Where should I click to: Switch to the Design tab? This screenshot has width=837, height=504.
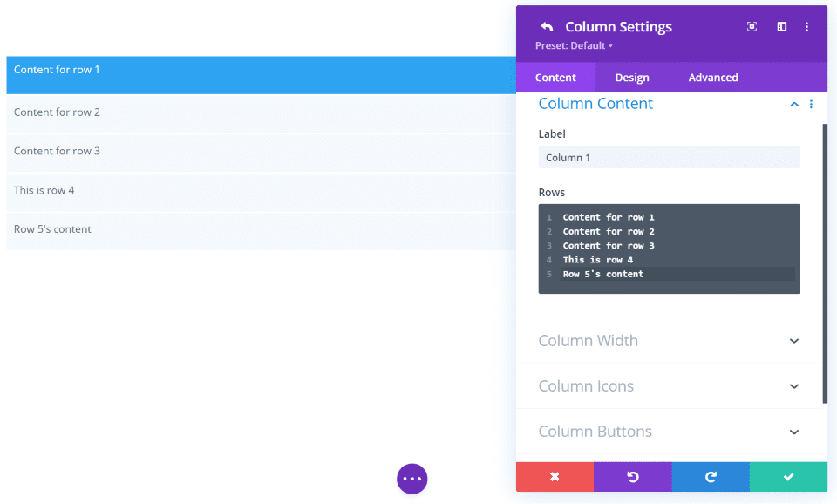[x=631, y=77]
